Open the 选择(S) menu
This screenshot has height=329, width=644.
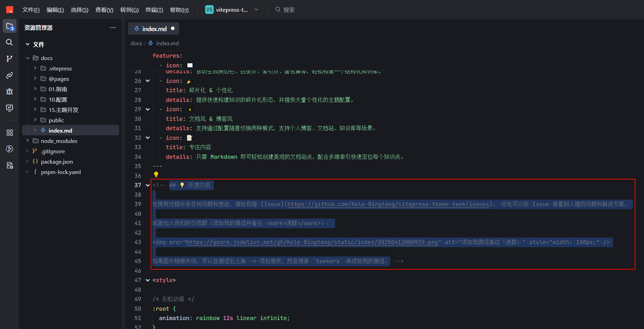coord(80,10)
